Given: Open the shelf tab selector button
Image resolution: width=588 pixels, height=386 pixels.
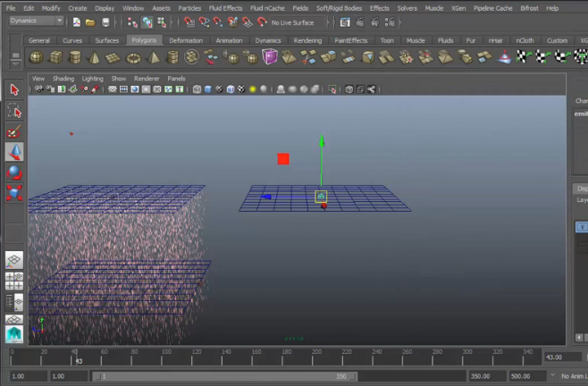Looking at the screenshot, I should coord(15,55).
